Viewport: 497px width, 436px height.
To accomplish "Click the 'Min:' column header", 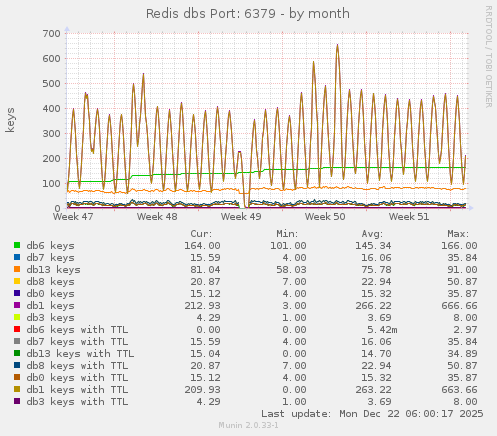I will (x=287, y=234).
